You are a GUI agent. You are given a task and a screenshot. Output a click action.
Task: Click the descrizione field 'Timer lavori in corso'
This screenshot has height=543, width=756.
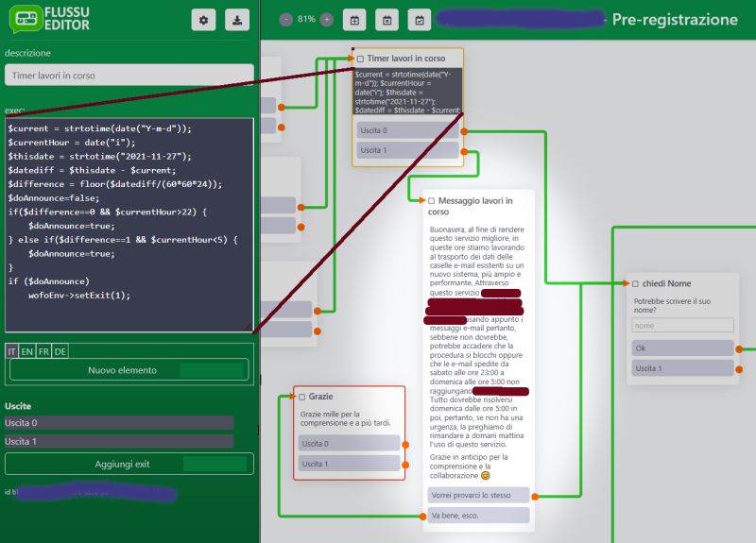(x=129, y=76)
